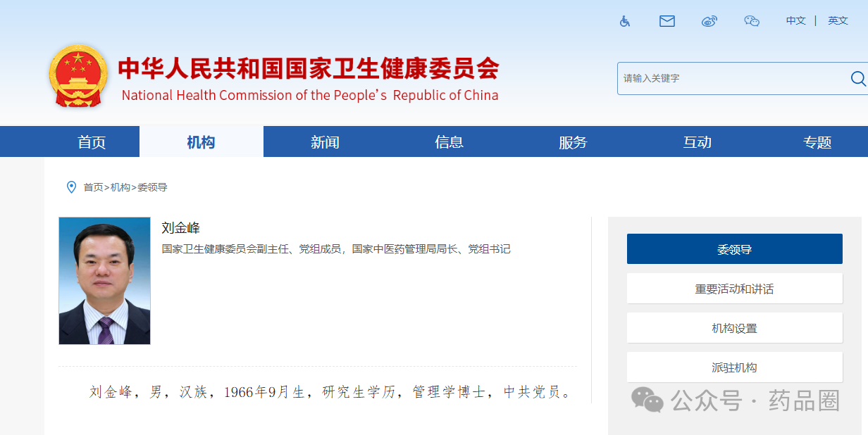Image resolution: width=868 pixels, height=435 pixels.
Task: Switch language to 中文
Action: point(795,21)
